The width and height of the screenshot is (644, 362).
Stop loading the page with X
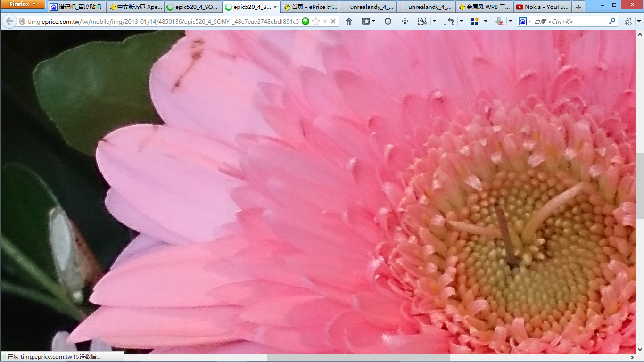333,21
